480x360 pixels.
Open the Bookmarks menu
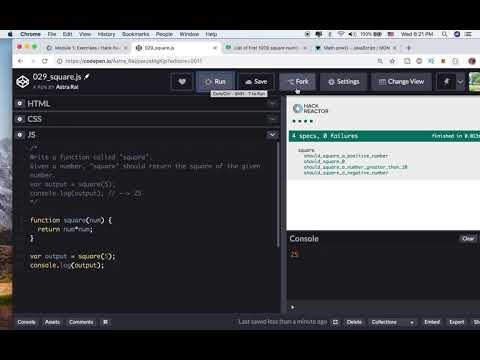(x=135, y=34)
